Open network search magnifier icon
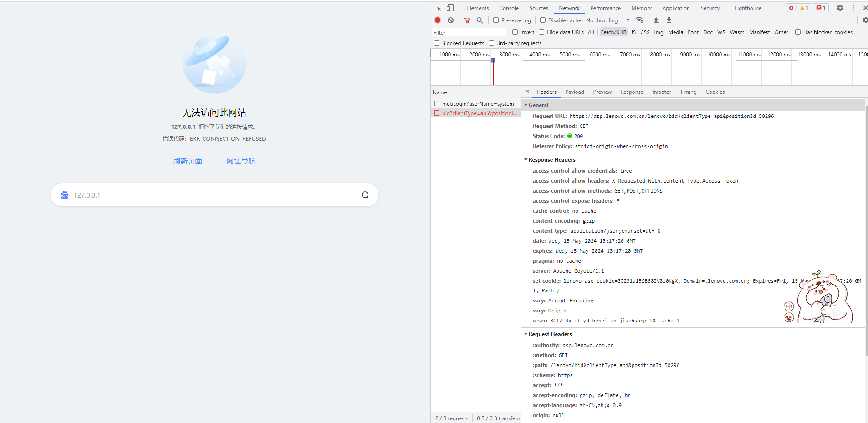 (x=480, y=20)
